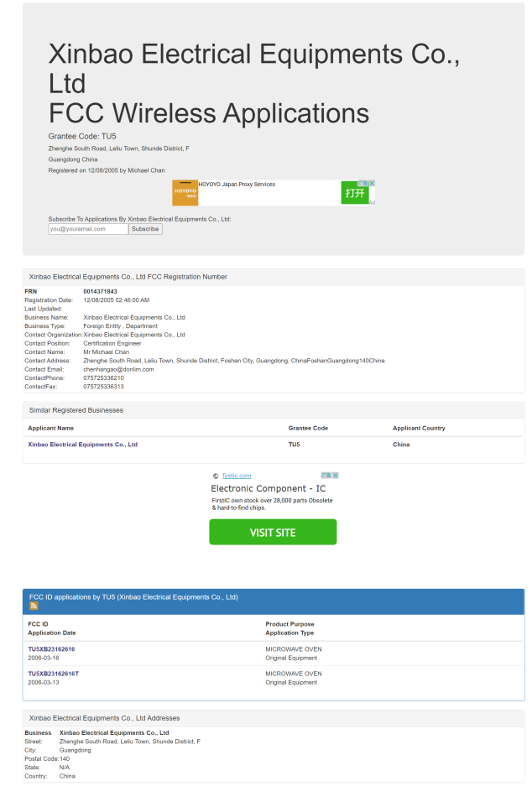
Task: Click the Applicant Country column header
Action: point(419,429)
